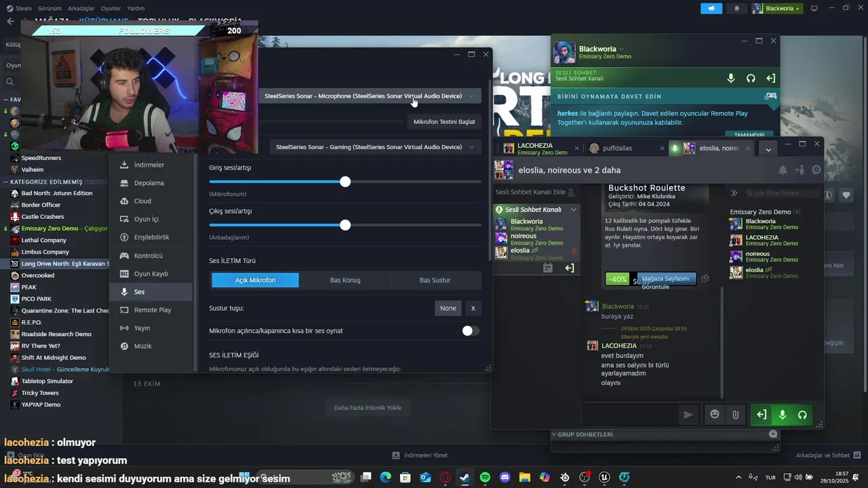Open Unreal Engine taskbar icon
This screenshot has height=488, width=868.
click(x=604, y=477)
